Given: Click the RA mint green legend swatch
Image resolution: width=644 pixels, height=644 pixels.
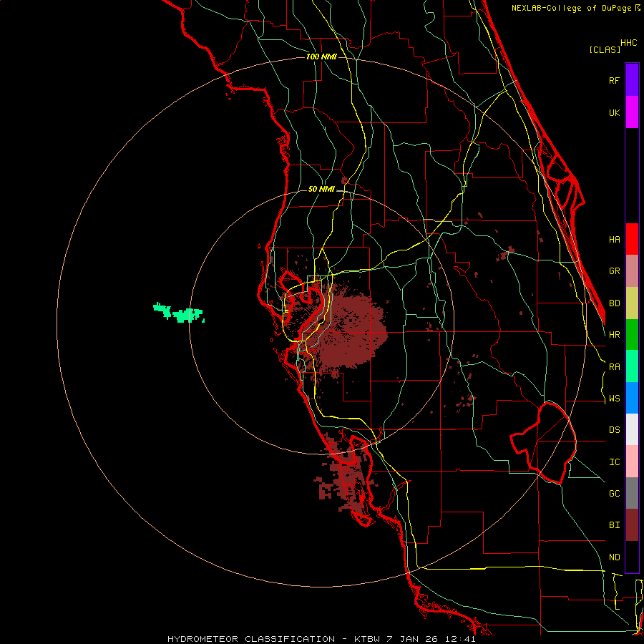Looking at the screenshot, I should (x=632, y=366).
